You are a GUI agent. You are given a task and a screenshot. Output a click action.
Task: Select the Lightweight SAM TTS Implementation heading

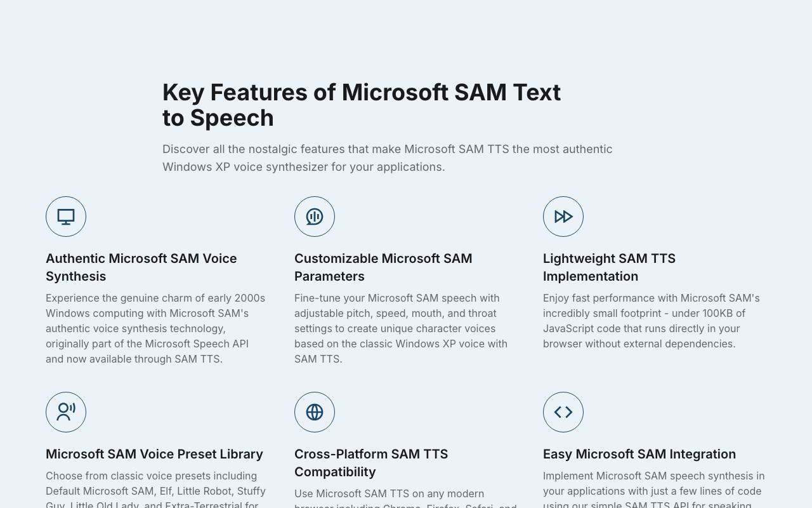(x=609, y=267)
